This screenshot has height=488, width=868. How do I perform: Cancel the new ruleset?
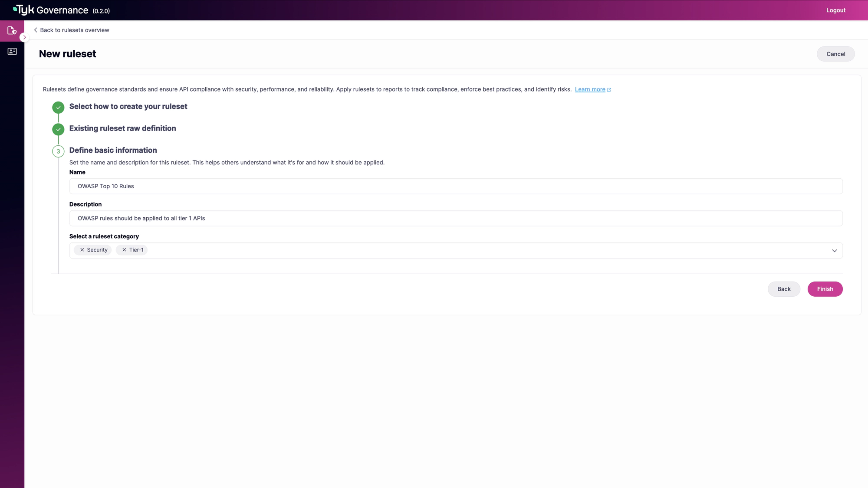pos(835,54)
